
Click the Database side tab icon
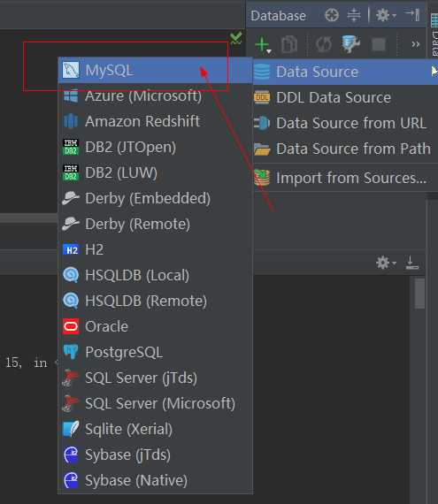click(434, 20)
